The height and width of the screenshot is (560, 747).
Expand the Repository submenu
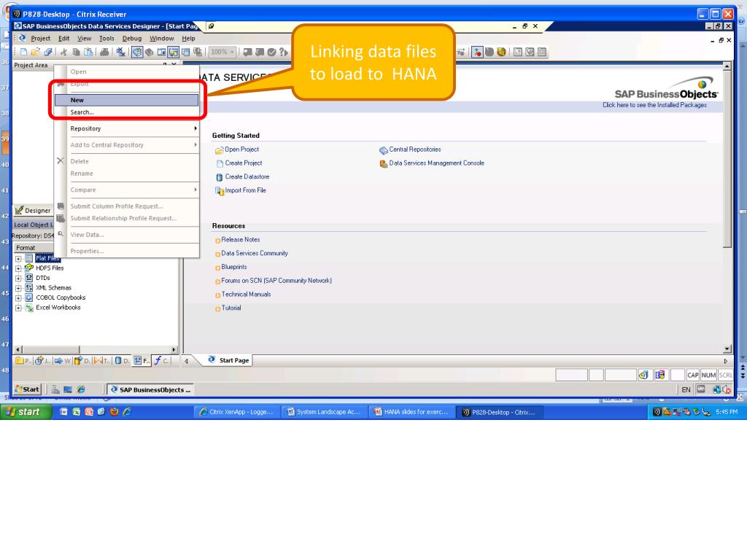127,128
